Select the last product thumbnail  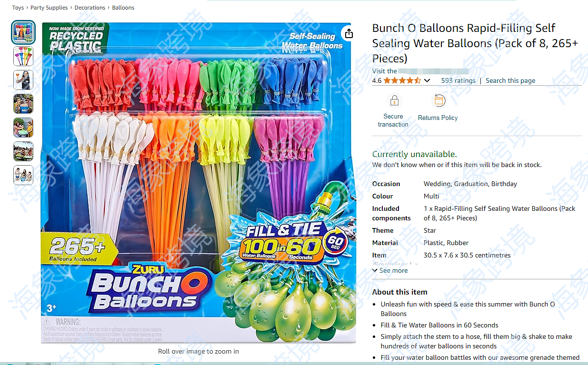(23, 175)
